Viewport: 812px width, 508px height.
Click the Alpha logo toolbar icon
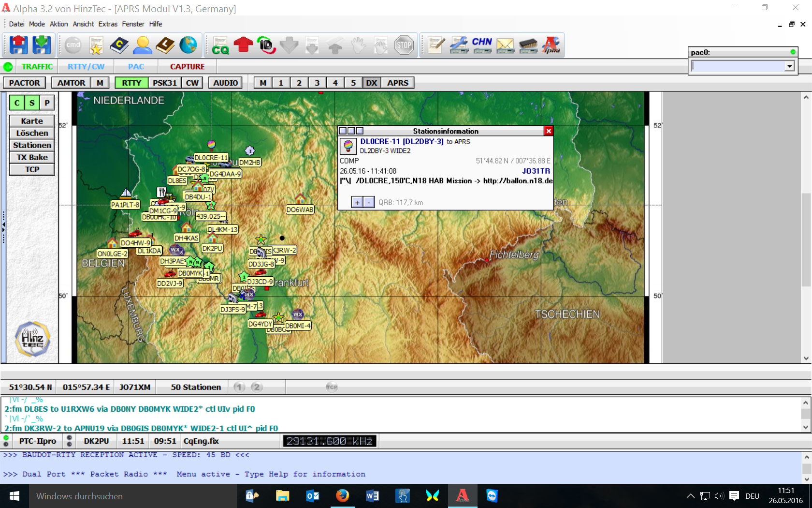551,45
